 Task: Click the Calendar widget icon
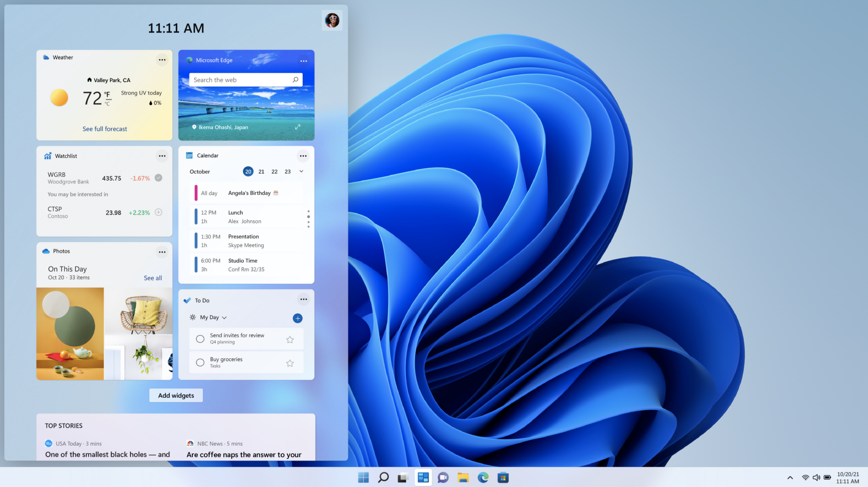188,155
